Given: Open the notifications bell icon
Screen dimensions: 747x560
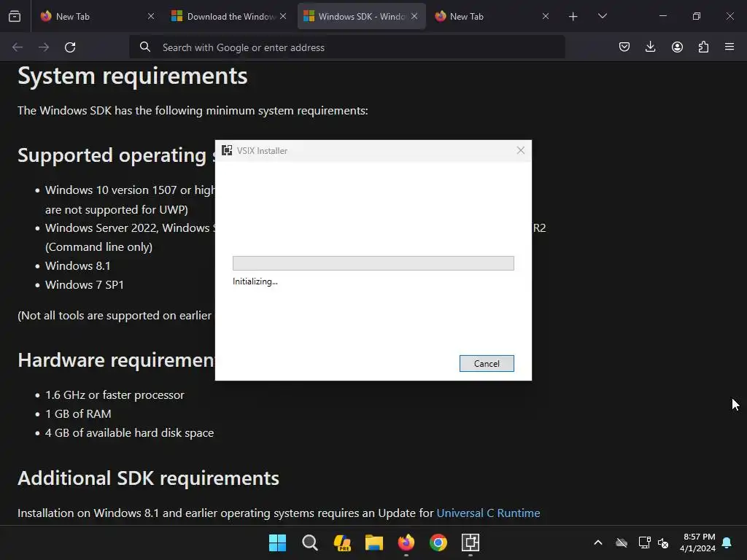Looking at the screenshot, I should 727,542.
